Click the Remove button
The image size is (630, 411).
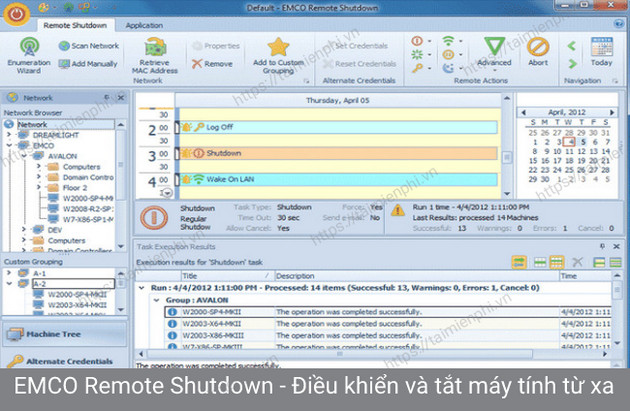point(212,63)
